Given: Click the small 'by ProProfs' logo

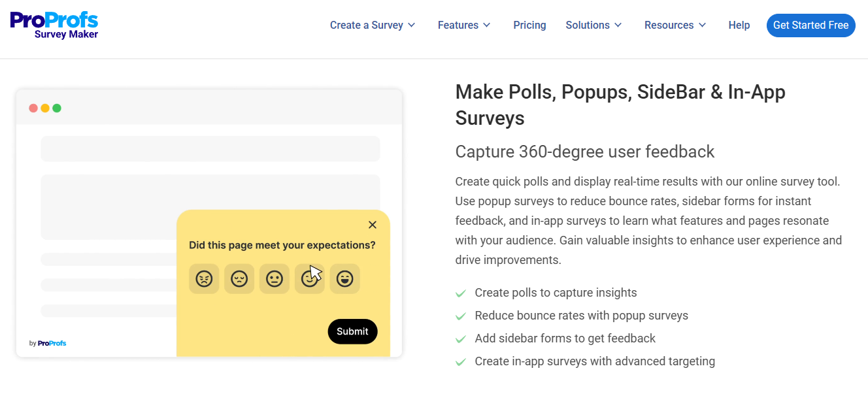Looking at the screenshot, I should [x=48, y=343].
